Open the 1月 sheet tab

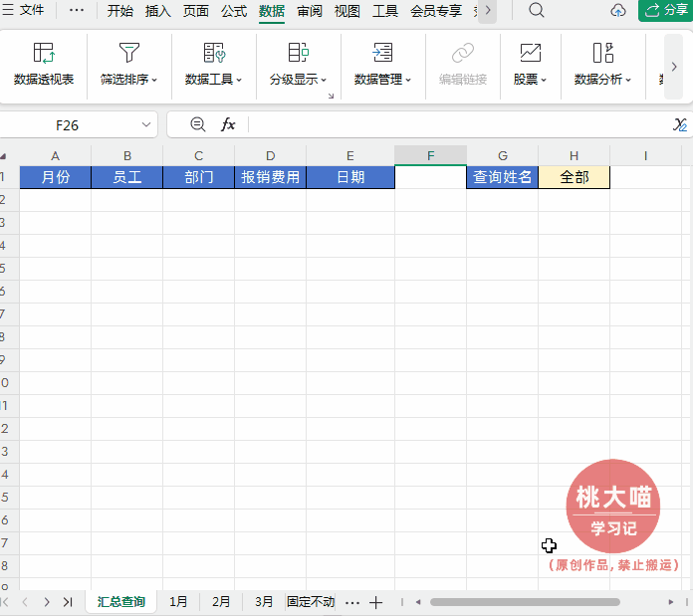click(x=178, y=602)
